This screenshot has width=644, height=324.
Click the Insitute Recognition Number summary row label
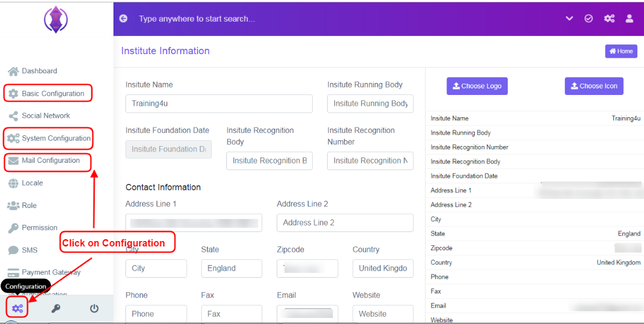coord(469,147)
